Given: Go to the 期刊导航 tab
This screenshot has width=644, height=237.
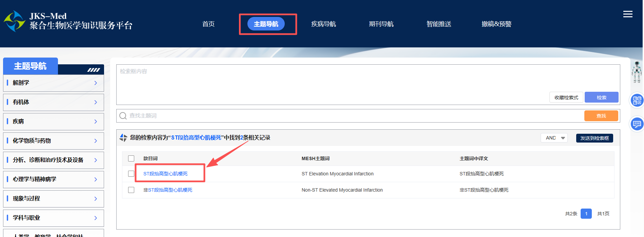Looking at the screenshot, I should (381, 24).
